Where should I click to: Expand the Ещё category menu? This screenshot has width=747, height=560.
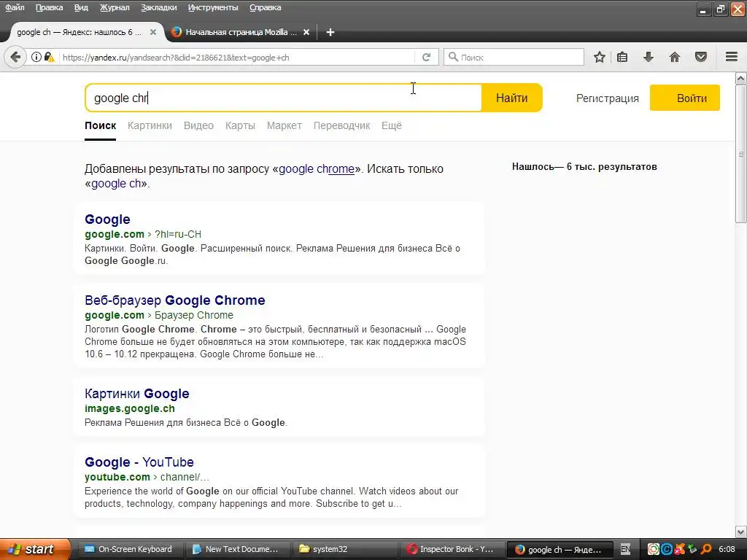coord(392,125)
